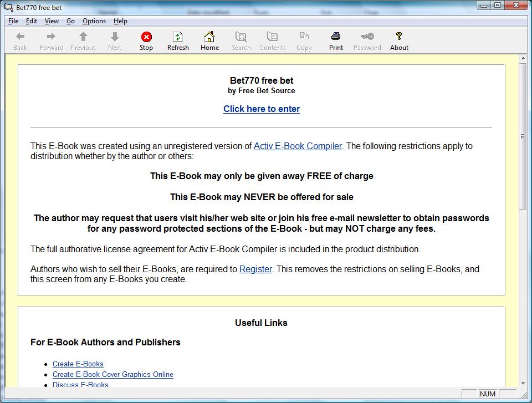Screen dimensions: 532x403
Task: Go to Next page with the down arrow
Action: (x=115, y=37)
